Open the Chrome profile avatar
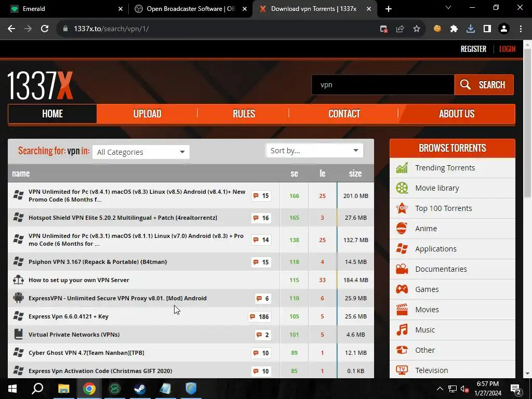Viewport: 532px width, 399px height. [504, 29]
